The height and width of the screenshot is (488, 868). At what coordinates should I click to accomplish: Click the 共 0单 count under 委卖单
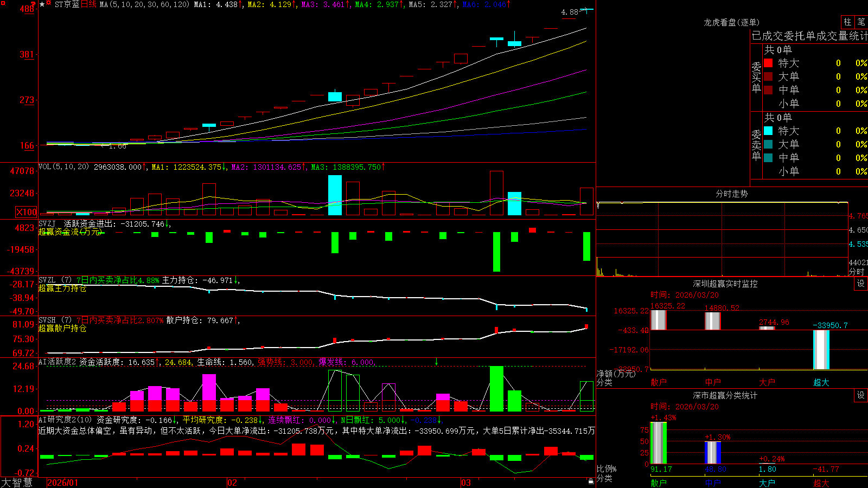[x=778, y=117]
